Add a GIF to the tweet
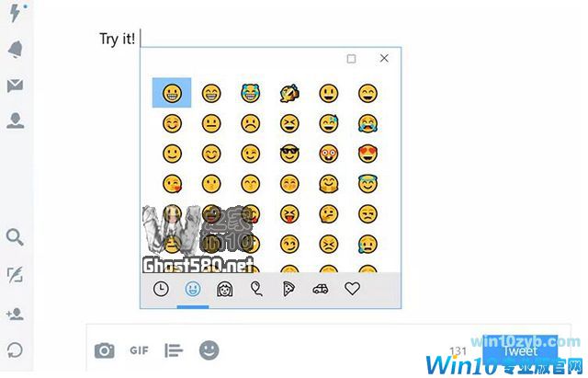The width and height of the screenshot is (588, 378). 139,350
